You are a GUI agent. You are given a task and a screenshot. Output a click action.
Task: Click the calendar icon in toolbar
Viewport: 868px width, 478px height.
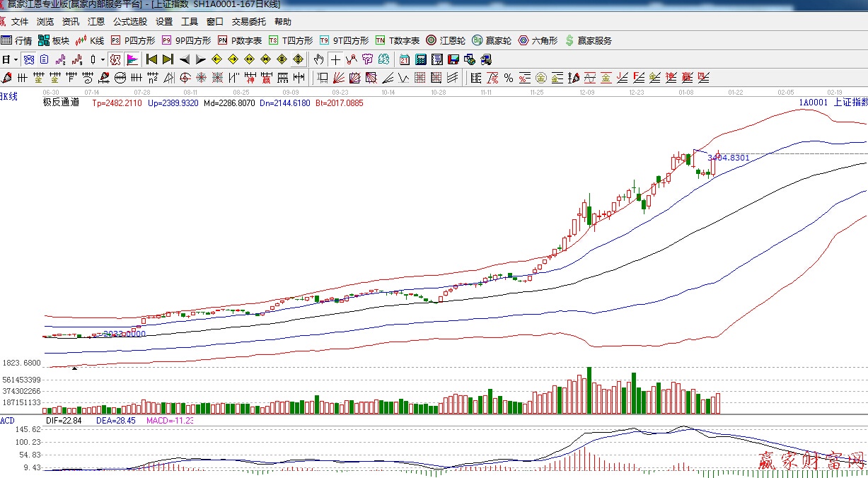(x=405, y=59)
